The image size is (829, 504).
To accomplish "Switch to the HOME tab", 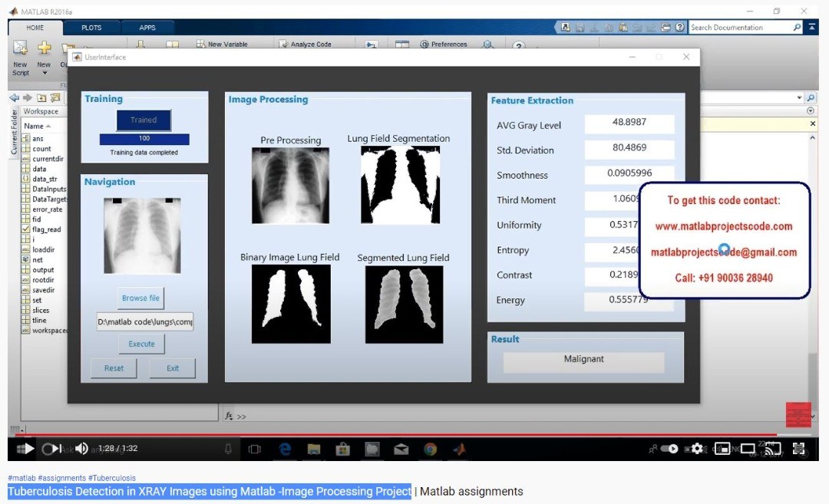I will click(35, 28).
